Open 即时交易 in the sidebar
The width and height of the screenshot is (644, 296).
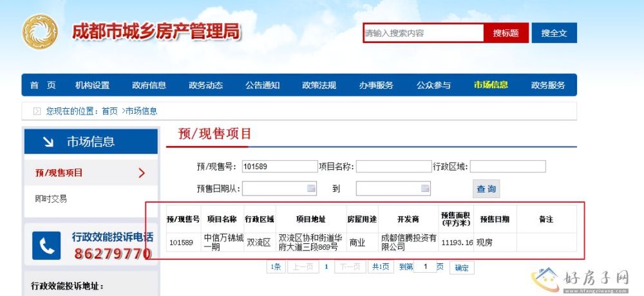[x=51, y=199]
